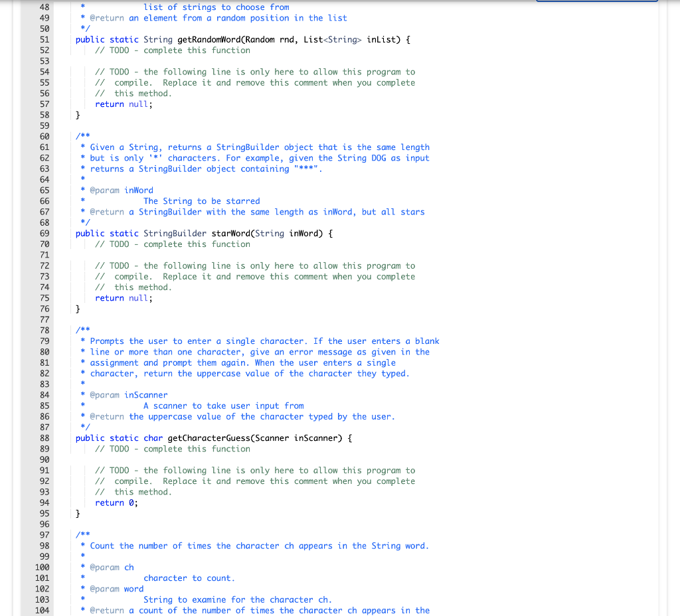The width and height of the screenshot is (680, 616).
Task: Click the starWord method name
Action: [x=230, y=233]
